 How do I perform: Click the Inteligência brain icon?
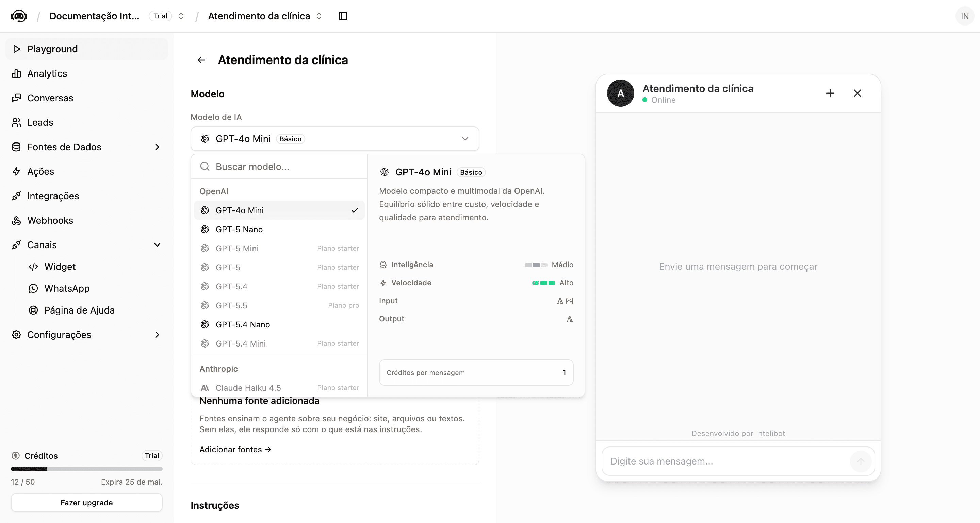383,265
